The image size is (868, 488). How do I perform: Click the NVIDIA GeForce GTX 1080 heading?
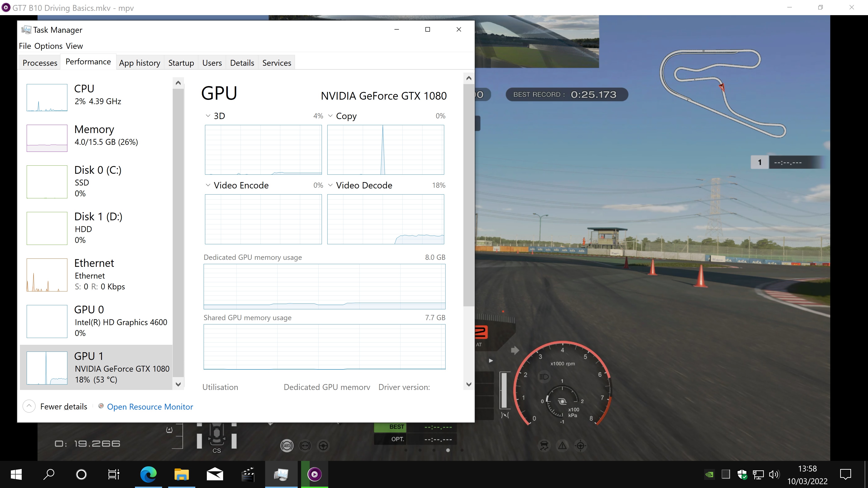[383, 96]
